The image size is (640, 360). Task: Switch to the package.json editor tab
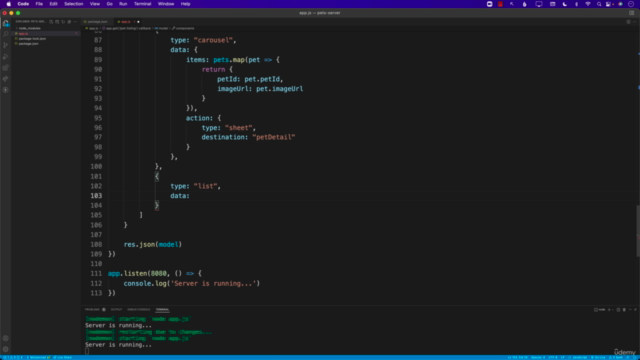96,22
